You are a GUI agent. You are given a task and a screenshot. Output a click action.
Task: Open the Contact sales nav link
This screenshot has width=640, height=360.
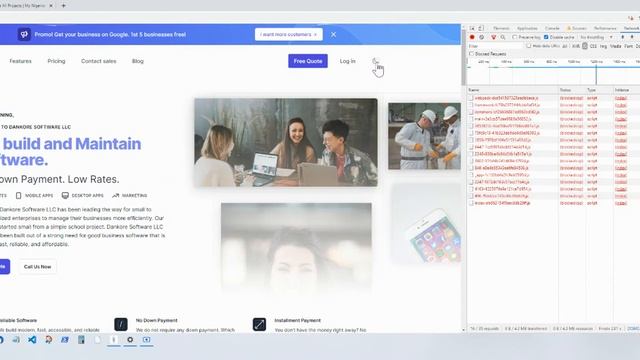(x=98, y=61)
